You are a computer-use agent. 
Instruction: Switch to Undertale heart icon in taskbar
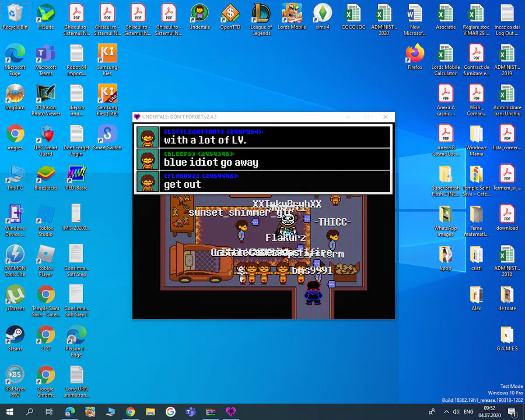(230, 412)
